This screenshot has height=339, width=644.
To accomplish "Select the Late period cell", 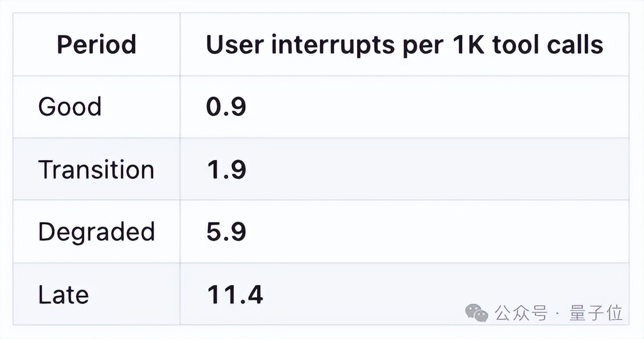I will [63, 295].
